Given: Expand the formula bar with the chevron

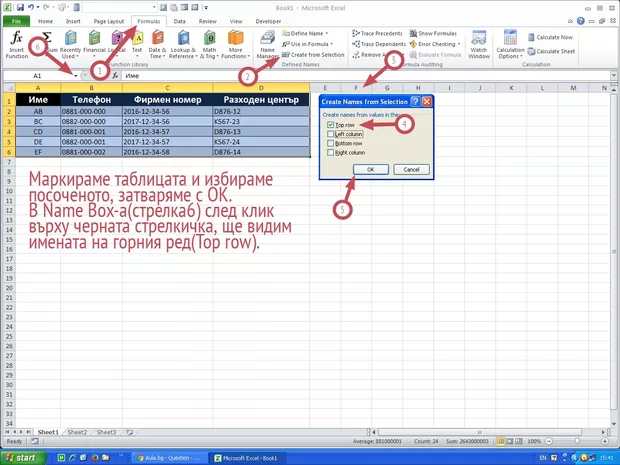Looking at the screenshot, I should coord(614,76).
